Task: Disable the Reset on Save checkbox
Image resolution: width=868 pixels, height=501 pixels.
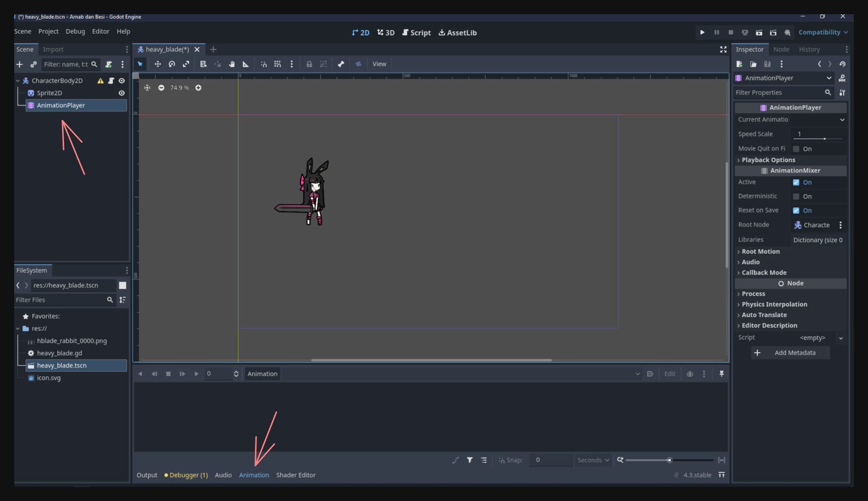Action: coord(796,210)
